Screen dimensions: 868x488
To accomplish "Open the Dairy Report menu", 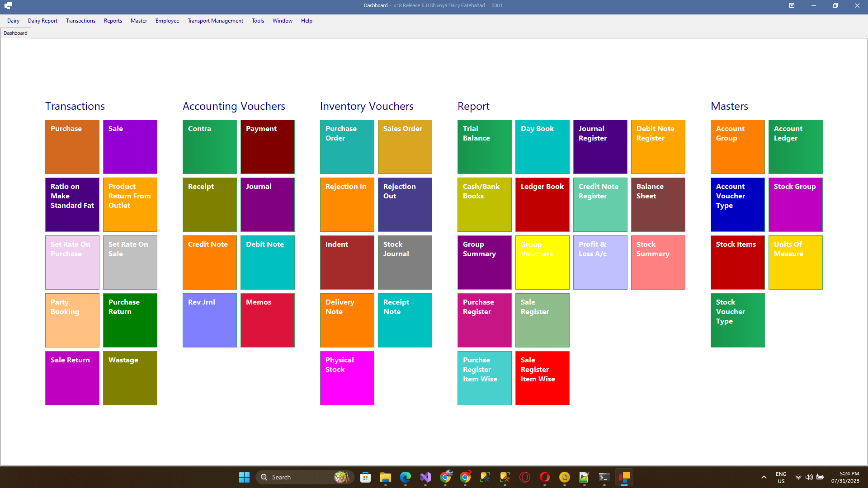I will point(42,21).
